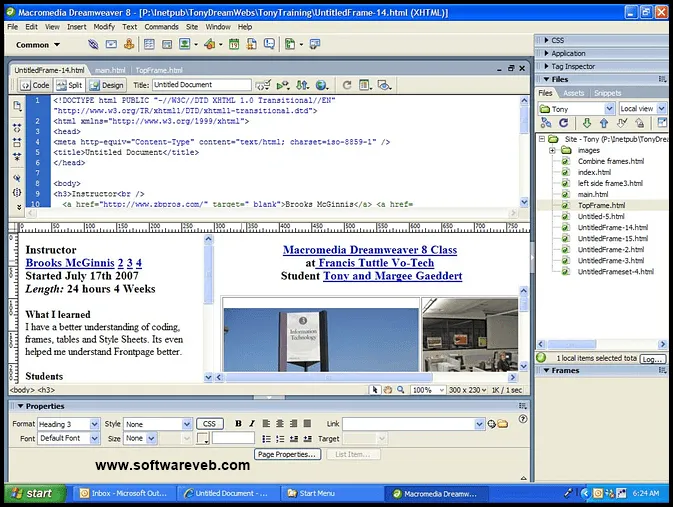Open the Style None dropdown
Viewport: 673px width, 507px height.
[187, 424]
